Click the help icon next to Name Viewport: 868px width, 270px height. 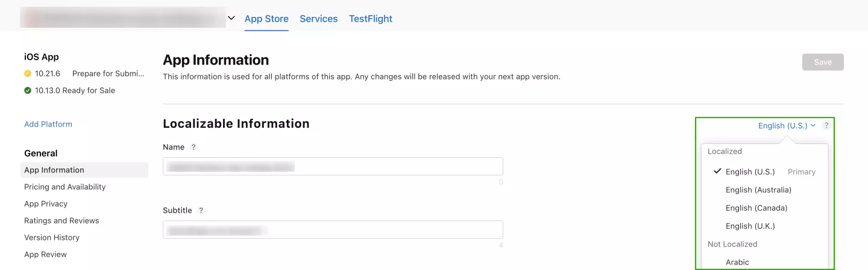[193, 147]
